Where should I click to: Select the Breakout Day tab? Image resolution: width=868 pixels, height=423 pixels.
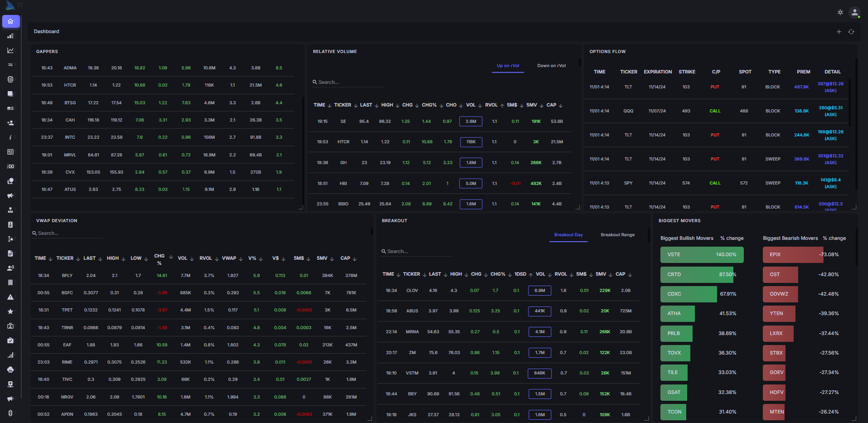pyautogui.click(x=568, y=235)
